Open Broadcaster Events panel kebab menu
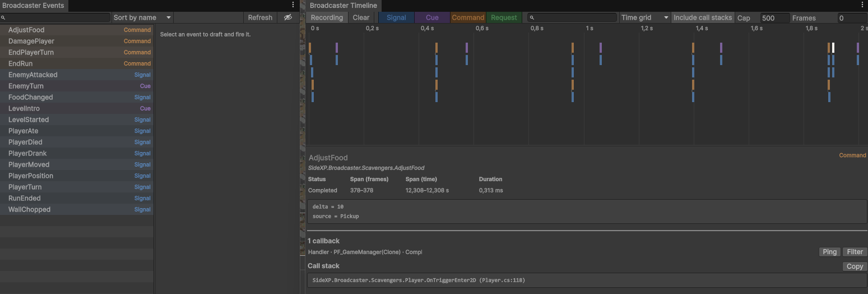This screenshot has height=294, width=868. click(293, 5)
